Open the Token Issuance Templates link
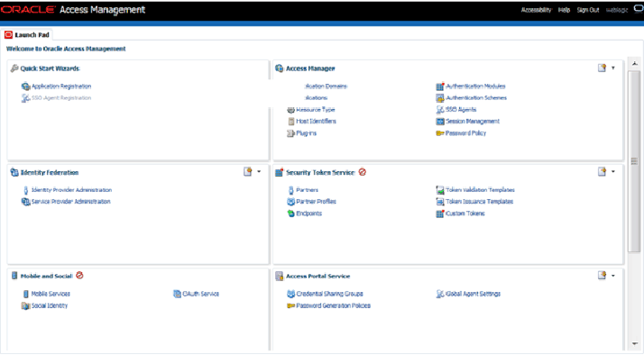 479,202
